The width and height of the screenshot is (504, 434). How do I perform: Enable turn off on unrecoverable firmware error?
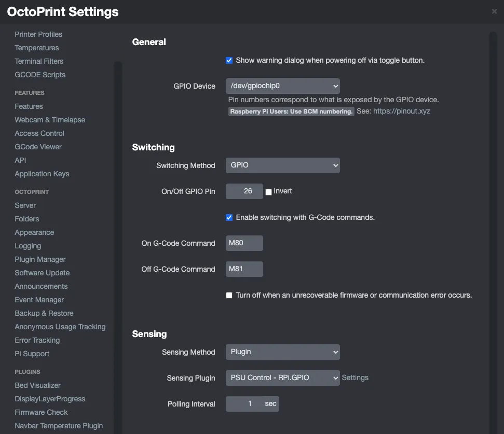[229, 295]
